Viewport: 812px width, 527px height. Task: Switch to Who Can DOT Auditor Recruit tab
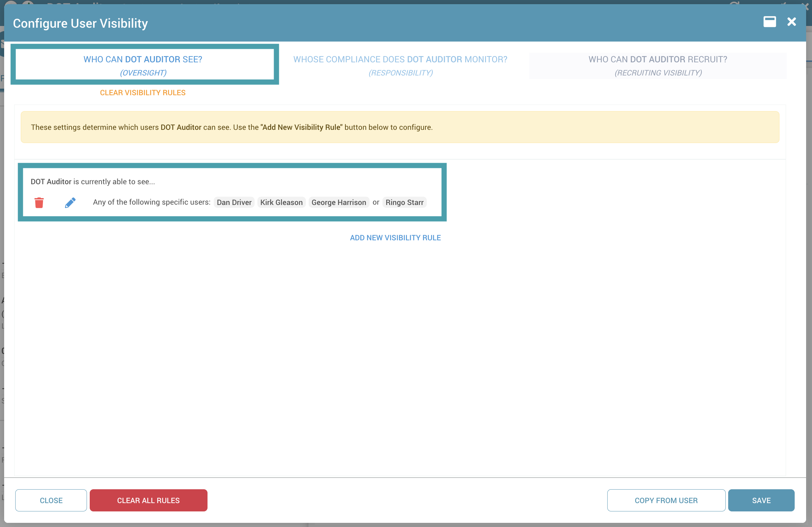[657, 65]
